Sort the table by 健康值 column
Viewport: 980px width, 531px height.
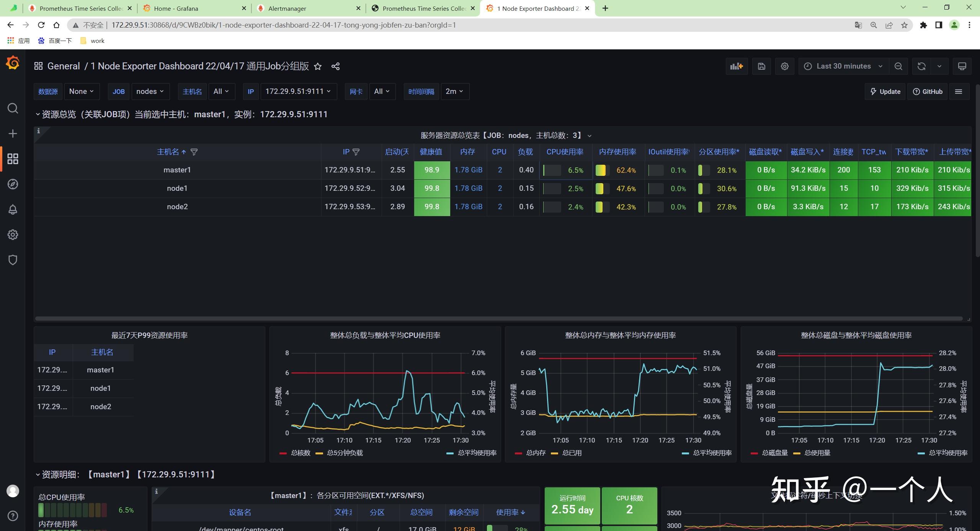431,152
